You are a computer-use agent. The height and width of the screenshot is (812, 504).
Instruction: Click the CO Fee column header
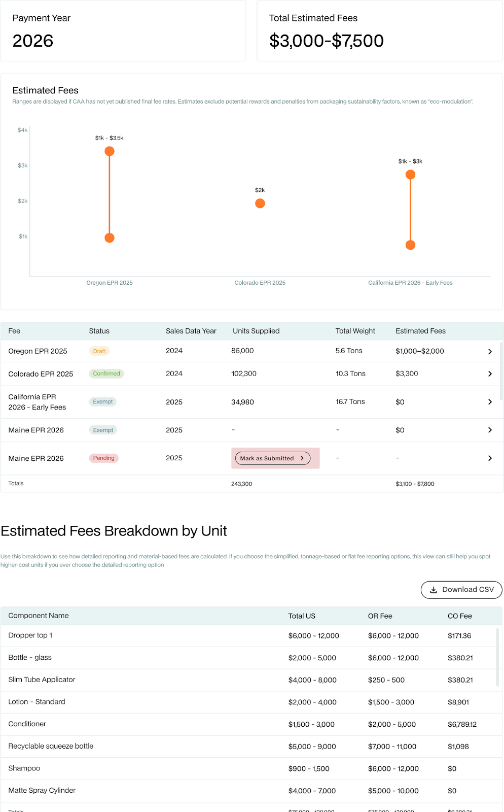click(460, 616)
